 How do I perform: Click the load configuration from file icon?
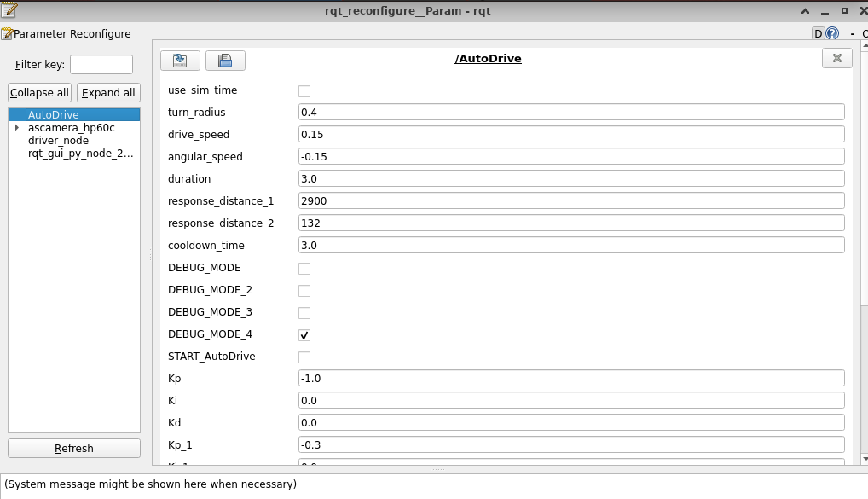pos(180,60)
